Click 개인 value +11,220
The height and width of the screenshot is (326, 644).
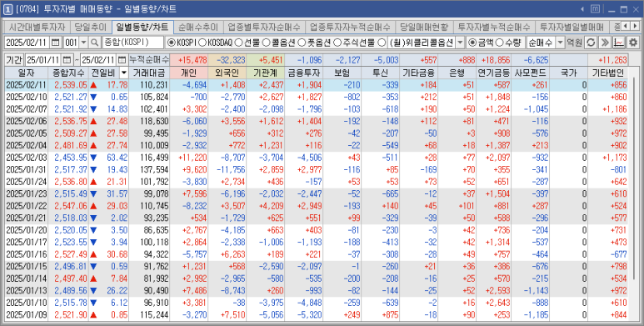[192, 158]
